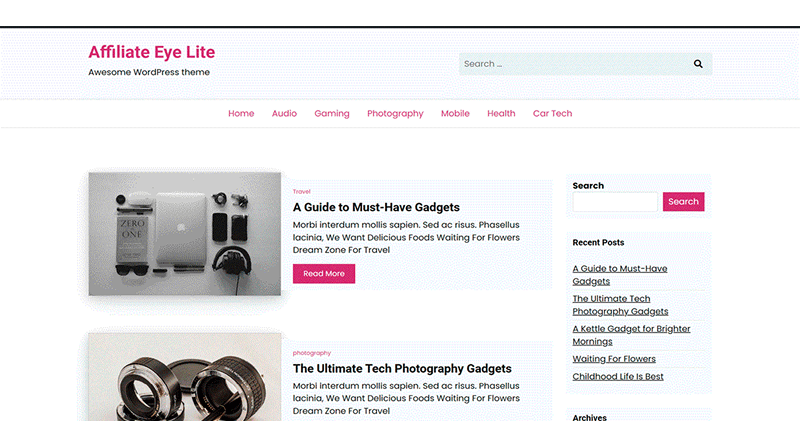Open recent post 'The Ultimate Tech Photography Gadgets'
This screenshot has height=445, width=800.
[620, 305]
